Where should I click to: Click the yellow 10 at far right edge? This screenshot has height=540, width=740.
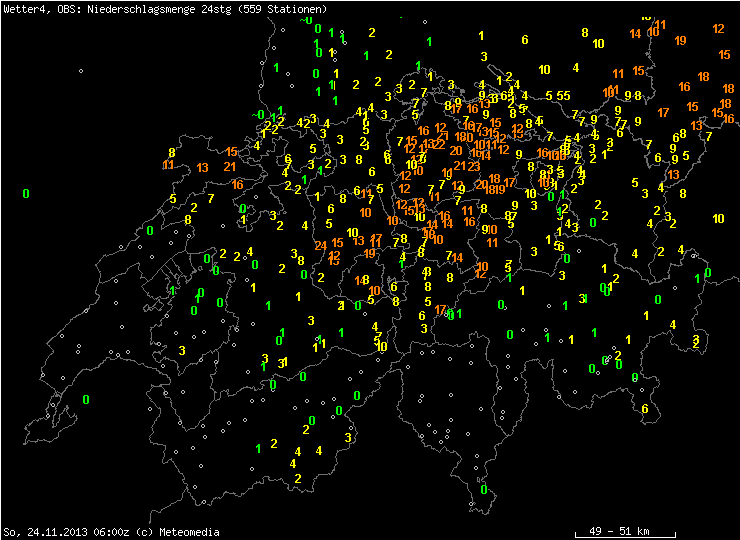[x=718, y=218]
